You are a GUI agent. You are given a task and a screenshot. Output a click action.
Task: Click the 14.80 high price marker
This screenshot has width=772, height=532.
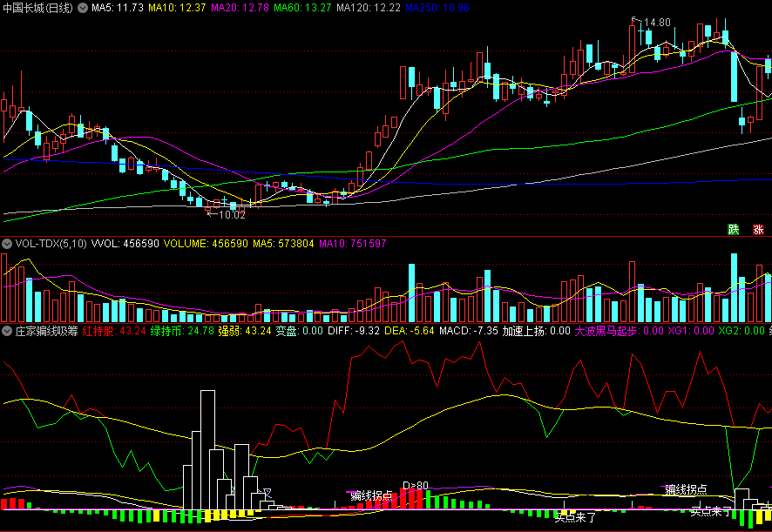click(x=657, y=23)
